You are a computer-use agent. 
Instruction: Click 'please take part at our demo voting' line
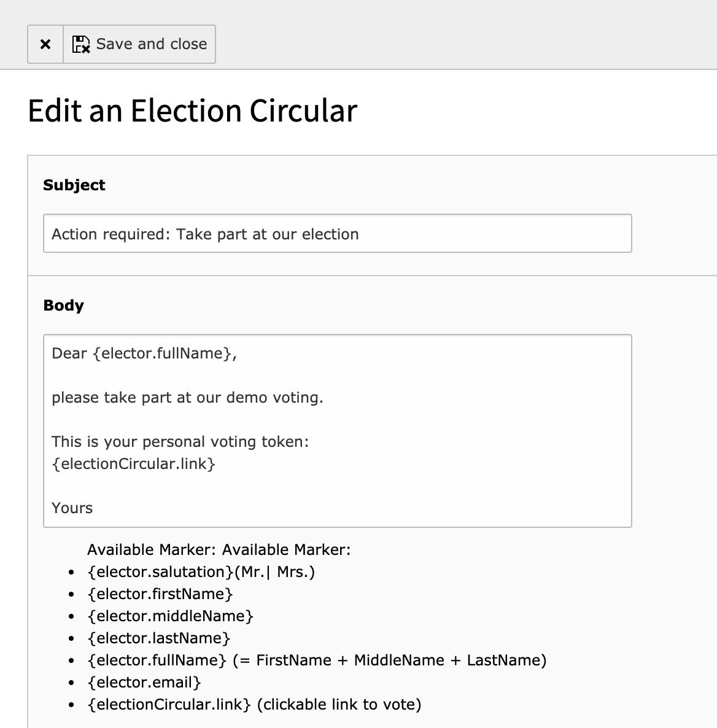[x=188, y=397]
